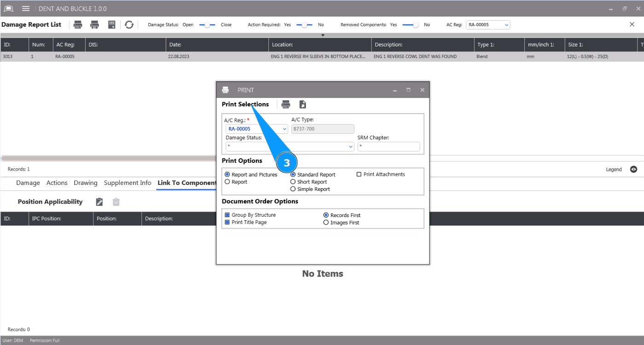Sort by the Type 1 column header
644x345 pixels.
coord(499,45)
